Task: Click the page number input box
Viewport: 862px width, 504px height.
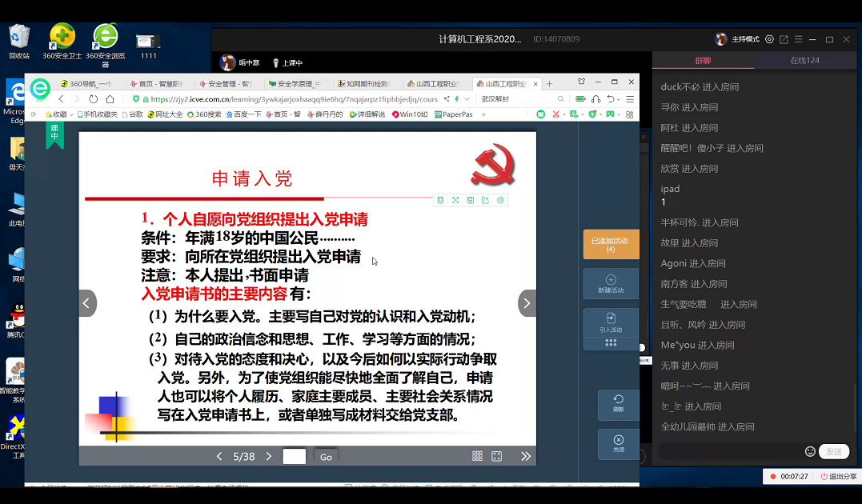Action: tap(295, 457)
